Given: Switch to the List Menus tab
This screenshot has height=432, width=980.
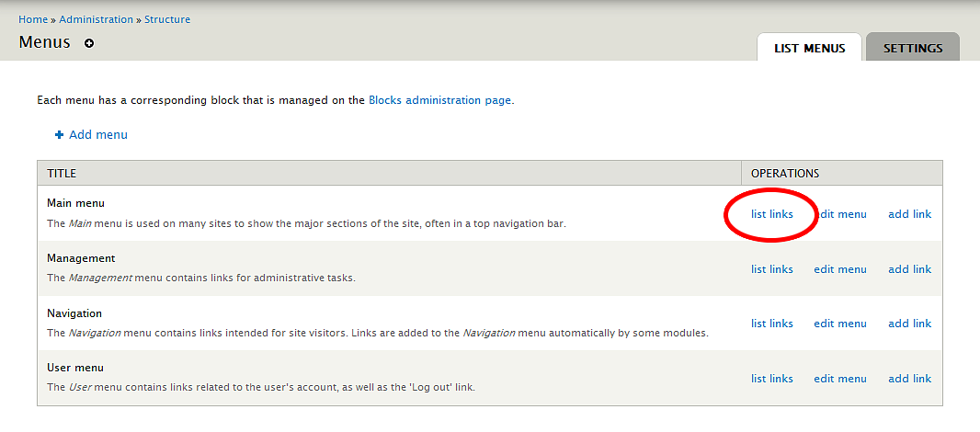Looking at the screenshot, I should (x=809, y=48).
